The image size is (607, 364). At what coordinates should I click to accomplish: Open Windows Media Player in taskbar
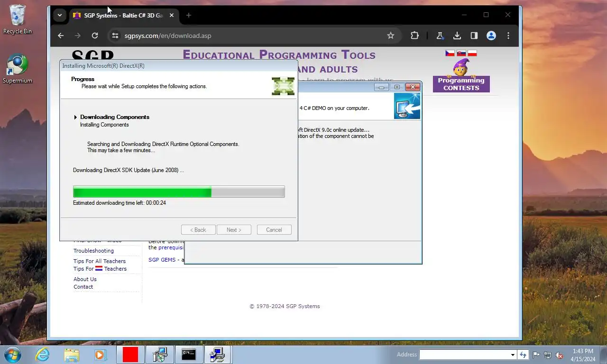[x=101, y=355]
